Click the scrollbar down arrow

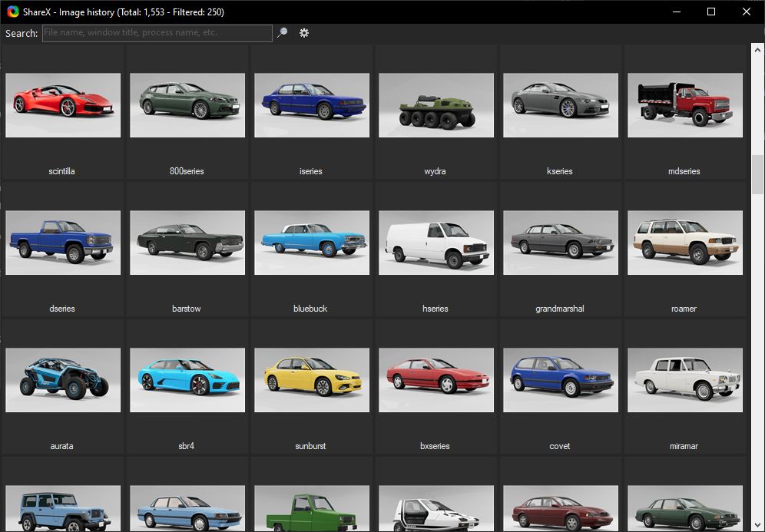coord(757,526)
